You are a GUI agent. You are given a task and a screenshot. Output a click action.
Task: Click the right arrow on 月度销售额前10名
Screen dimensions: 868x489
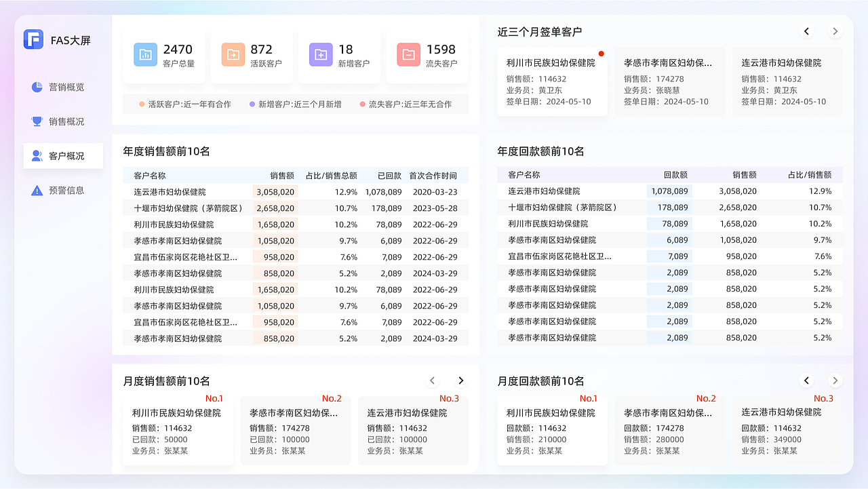[x=460, y=380]
